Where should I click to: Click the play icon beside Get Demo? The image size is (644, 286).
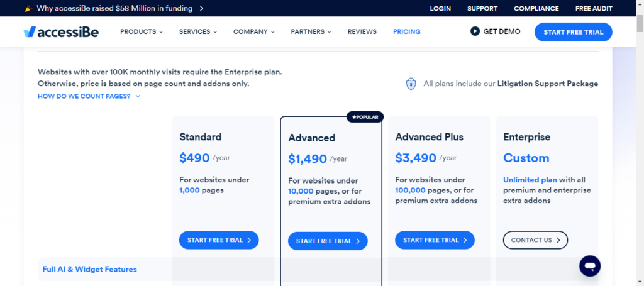[475, 31]
